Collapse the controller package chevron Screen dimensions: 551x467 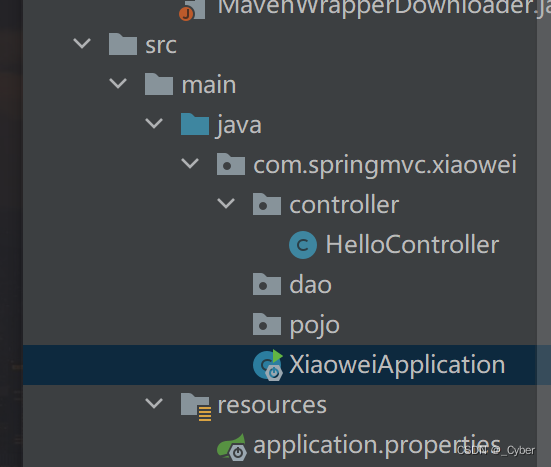[226, 204]
